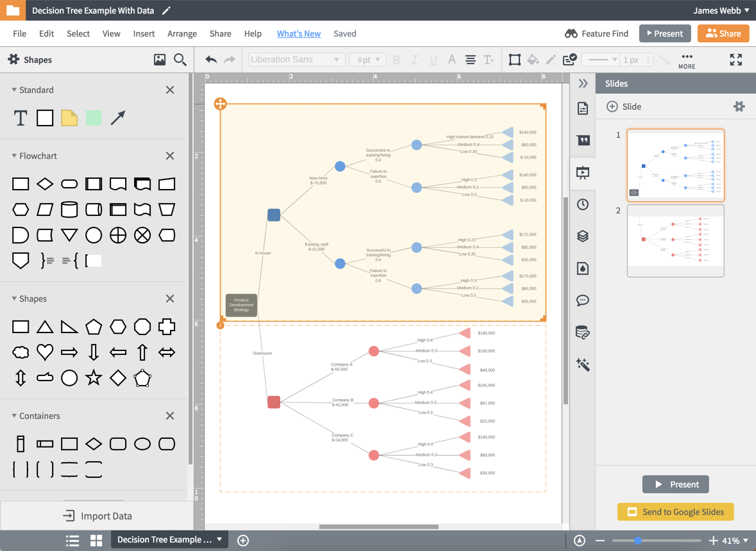756x551 pixels.
Task: Click the What's New link
Action: [x=299, y=34]
